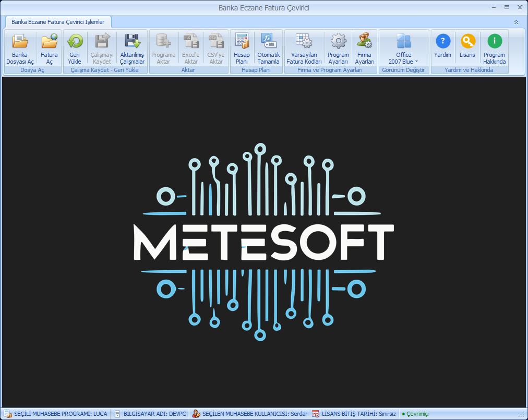
Task: Launch Otomatik Tamamla function
Action: tap(268, 48)
